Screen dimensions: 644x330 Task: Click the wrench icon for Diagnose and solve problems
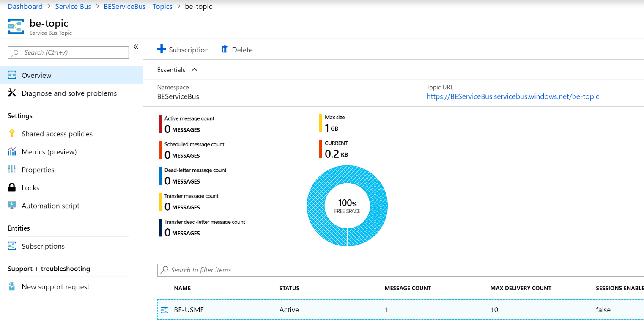pyautogui.click(x=12, y=93)
